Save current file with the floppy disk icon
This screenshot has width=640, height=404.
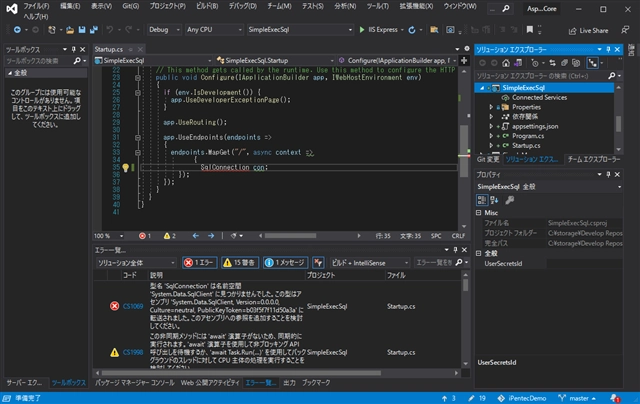[x=82, y=30]
